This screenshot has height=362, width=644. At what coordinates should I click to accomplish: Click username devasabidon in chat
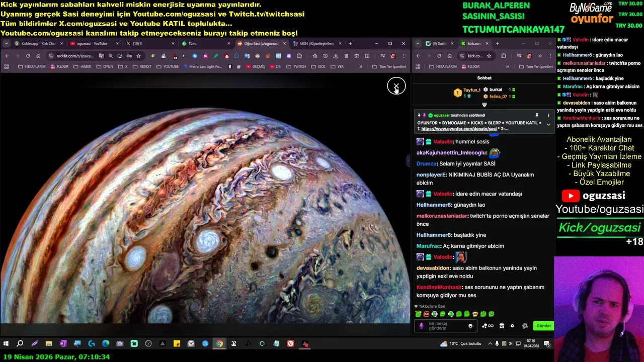point(434,268)
